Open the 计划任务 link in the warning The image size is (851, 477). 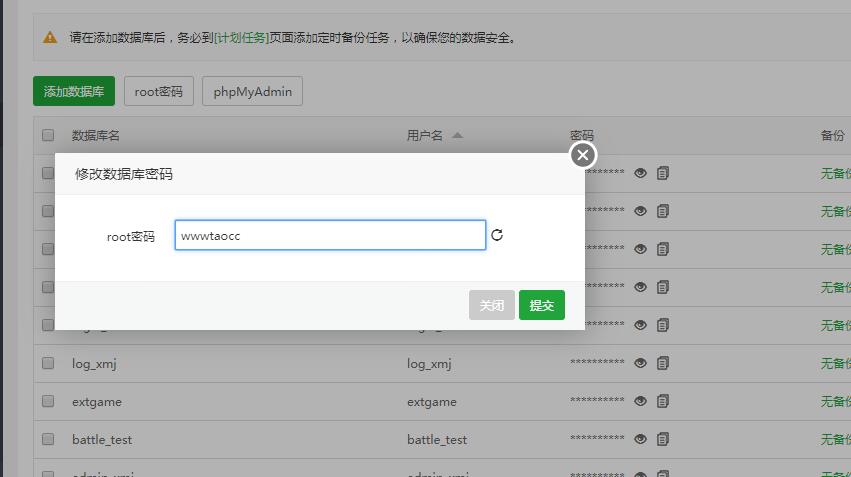pyautogui.click(x=241, y=38)
